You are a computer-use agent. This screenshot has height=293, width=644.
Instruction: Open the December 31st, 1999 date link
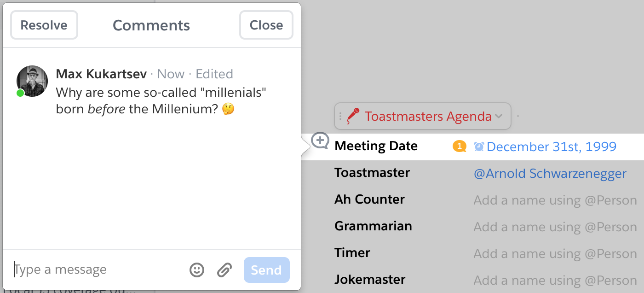click(x=552, y=146)
